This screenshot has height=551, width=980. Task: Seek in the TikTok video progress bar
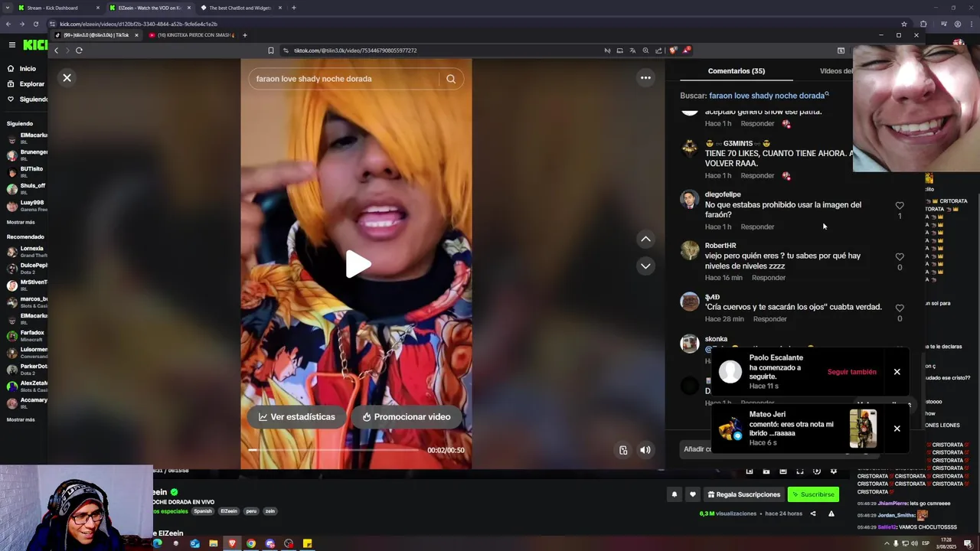point(334,450)
